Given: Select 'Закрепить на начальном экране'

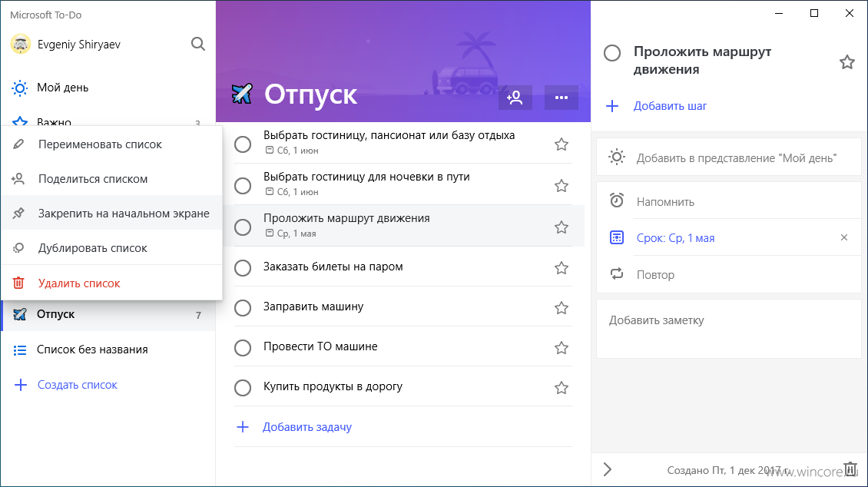Looking at the screenshot, I should pyautogui.click(x=112, y=213).
